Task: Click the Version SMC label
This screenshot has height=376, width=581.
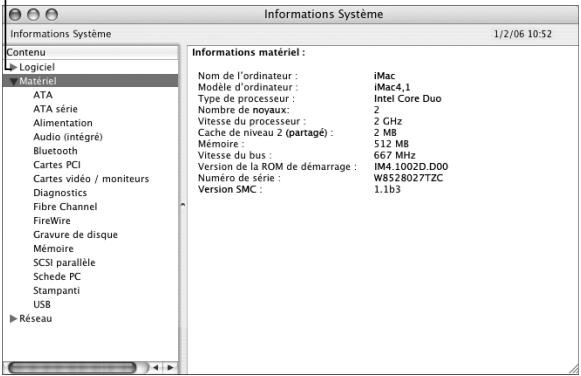Action: [x=230, y=189]
